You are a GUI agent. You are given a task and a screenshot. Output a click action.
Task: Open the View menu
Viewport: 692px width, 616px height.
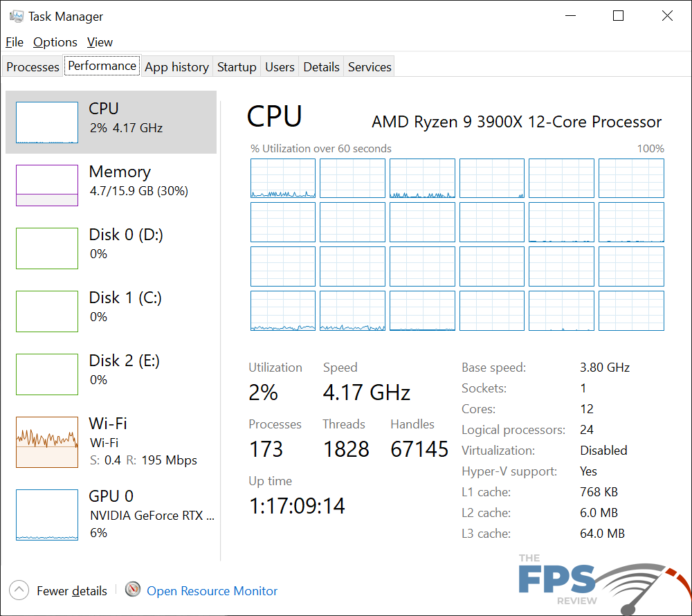point(100,42)
